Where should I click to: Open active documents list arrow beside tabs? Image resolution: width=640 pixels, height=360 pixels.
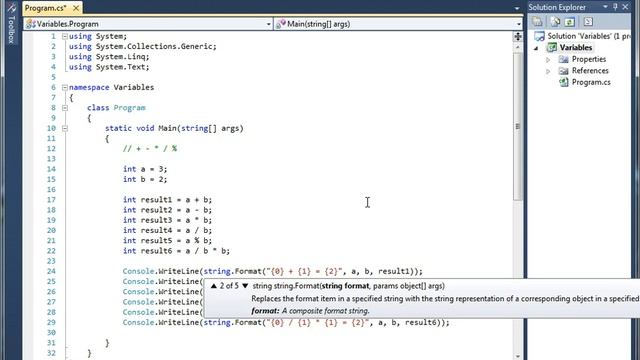(517, 8)
